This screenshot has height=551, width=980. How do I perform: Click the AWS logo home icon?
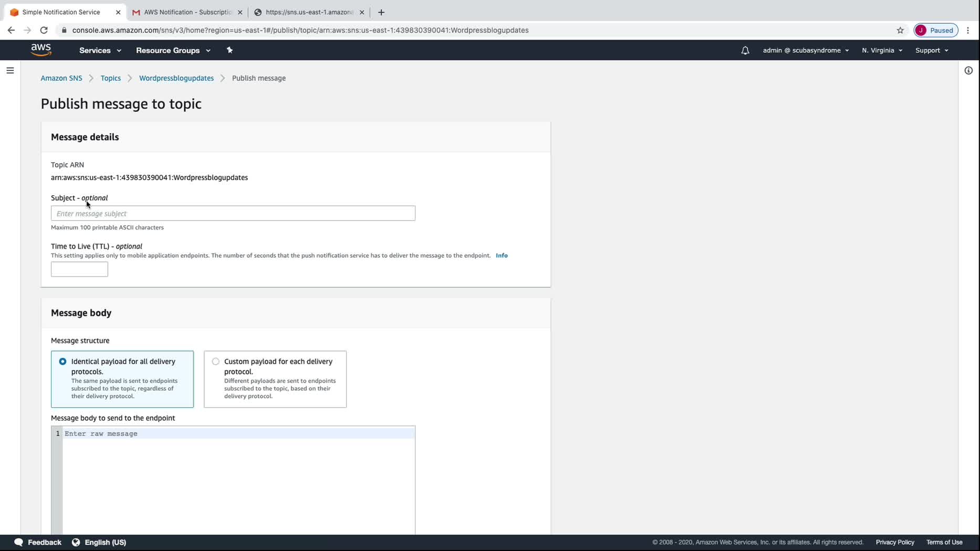point(41,50)
